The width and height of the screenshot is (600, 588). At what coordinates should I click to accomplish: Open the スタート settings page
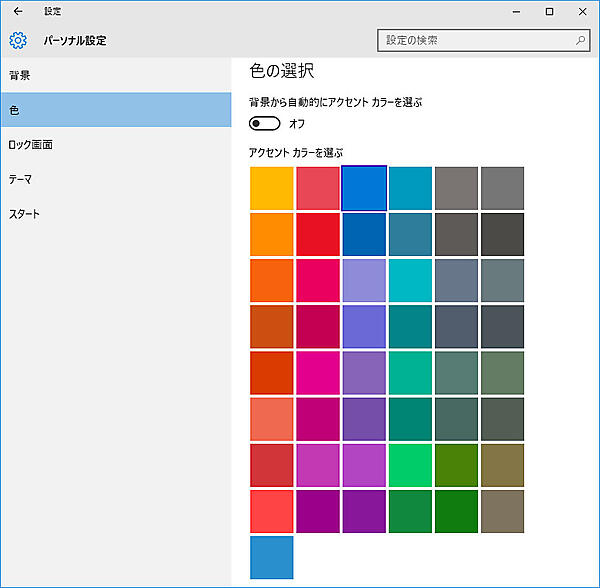24,214
